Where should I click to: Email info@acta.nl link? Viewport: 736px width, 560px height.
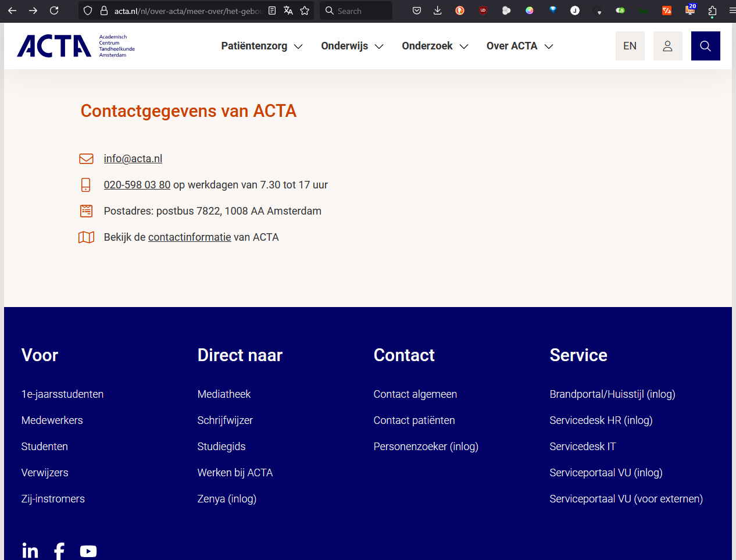click(133, 159)
